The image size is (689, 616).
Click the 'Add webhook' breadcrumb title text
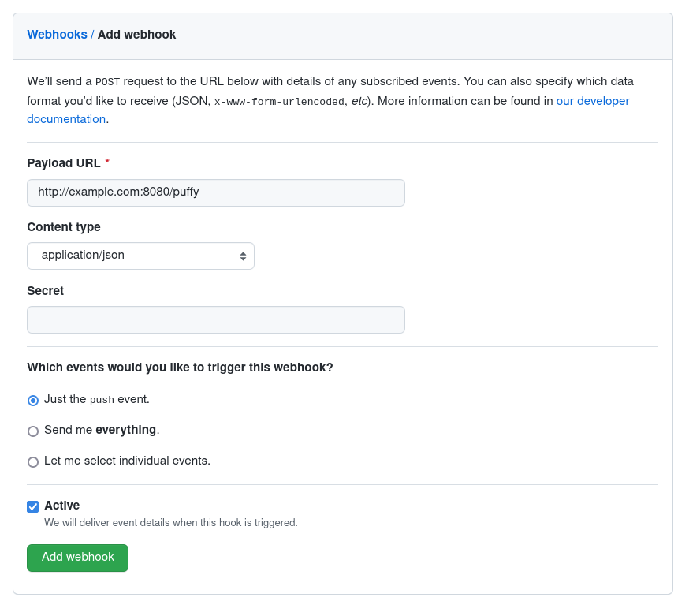136,35
